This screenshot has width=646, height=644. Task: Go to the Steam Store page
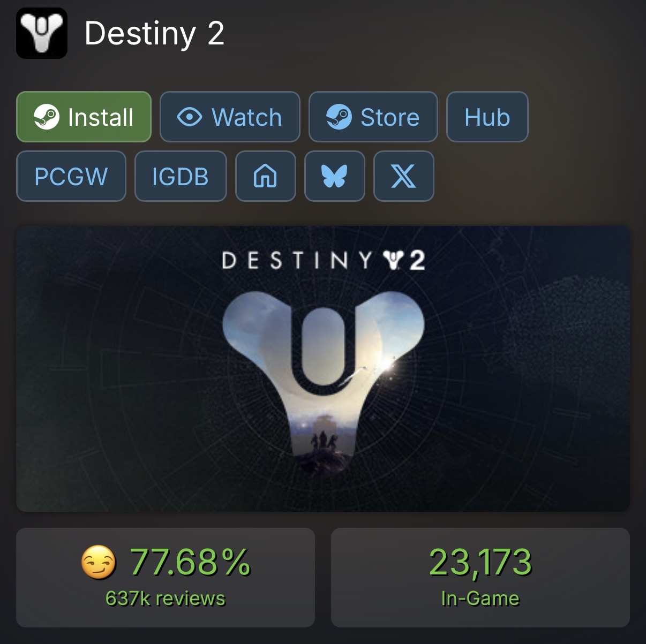(373, 117)
